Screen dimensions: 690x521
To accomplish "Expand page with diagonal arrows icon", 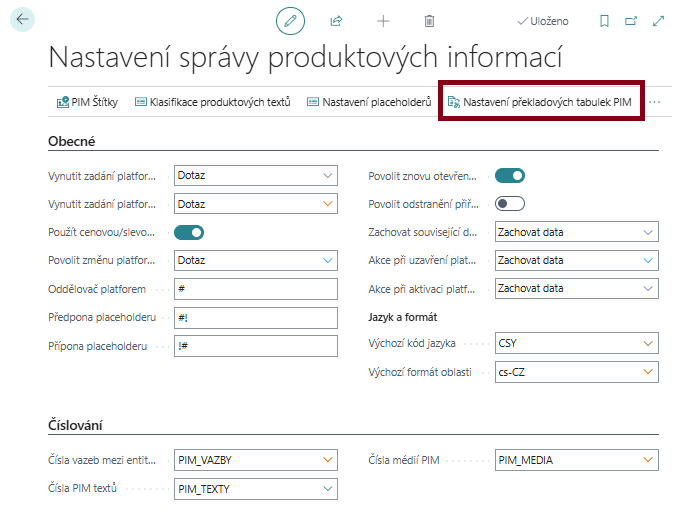I will (658, 21).
